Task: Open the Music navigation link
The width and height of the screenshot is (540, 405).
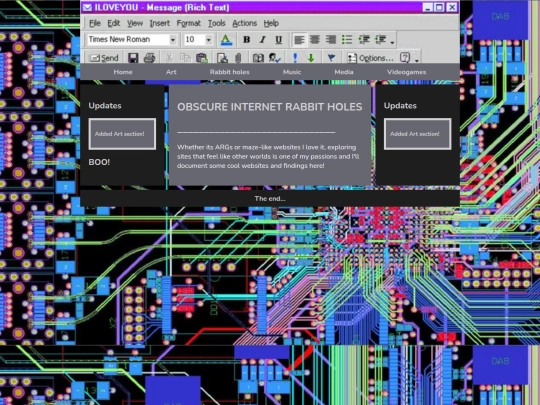Action: (292, 72)
